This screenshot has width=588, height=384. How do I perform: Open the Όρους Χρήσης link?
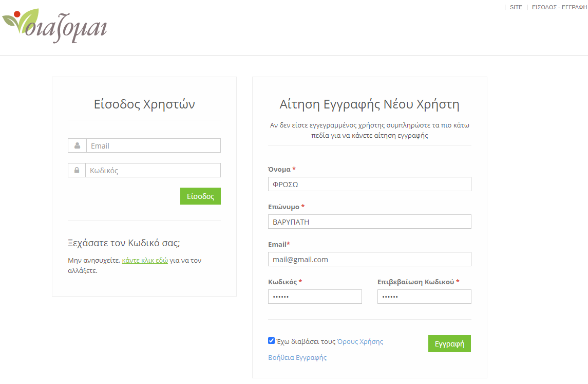(x=360, y=342)
